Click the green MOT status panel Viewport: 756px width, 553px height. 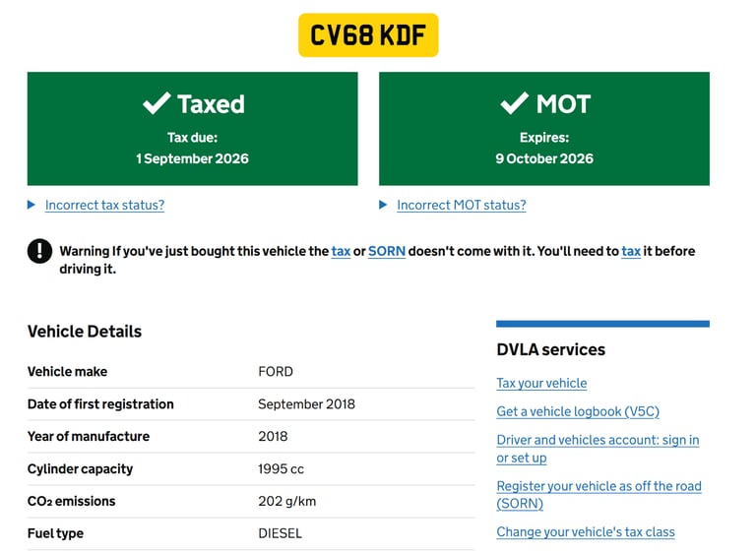(543, 128)
